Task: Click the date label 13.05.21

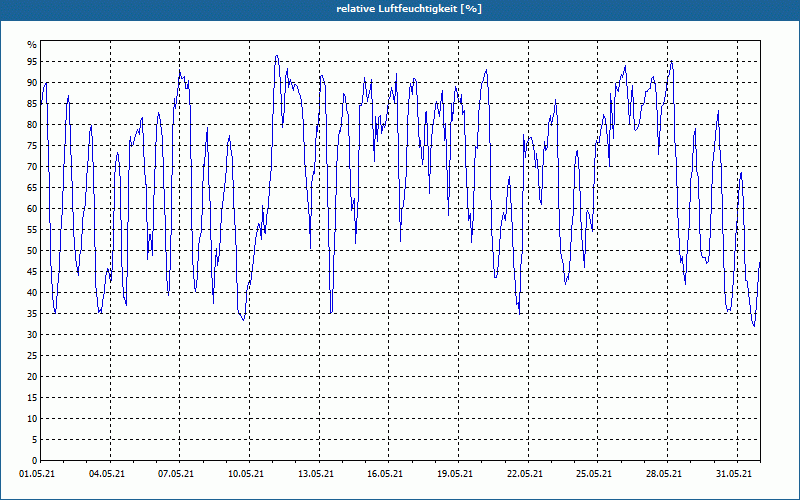Action: (316, 474)
